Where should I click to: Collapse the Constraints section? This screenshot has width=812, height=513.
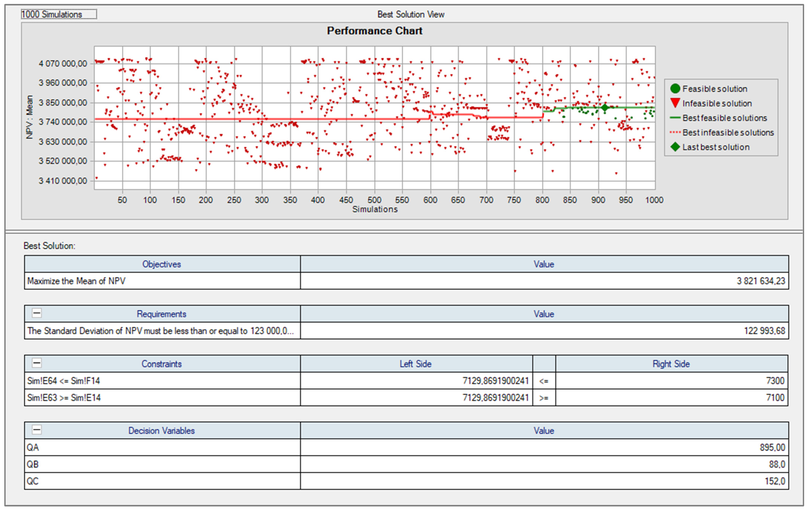(37, 363)
